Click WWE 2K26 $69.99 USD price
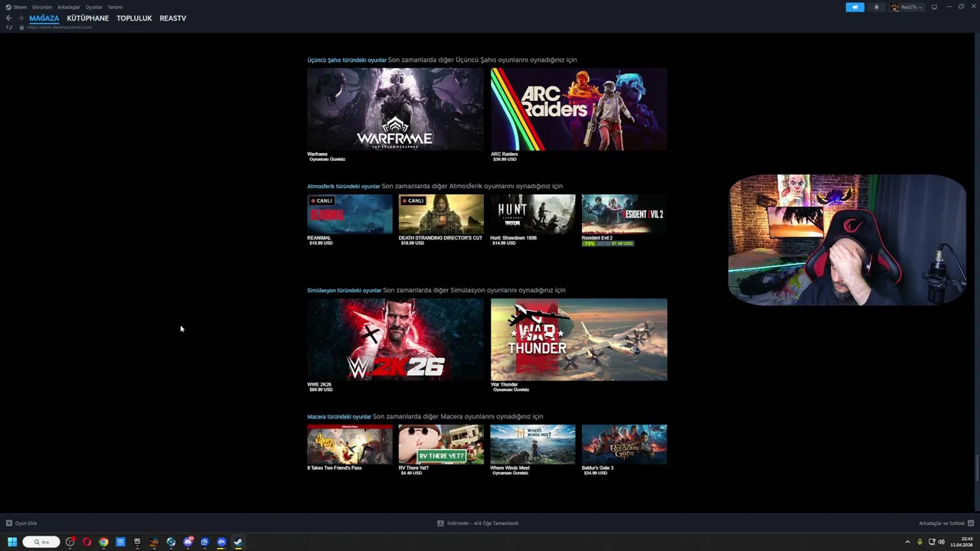Viewport: 980px width, 551px height. [321, 390]
